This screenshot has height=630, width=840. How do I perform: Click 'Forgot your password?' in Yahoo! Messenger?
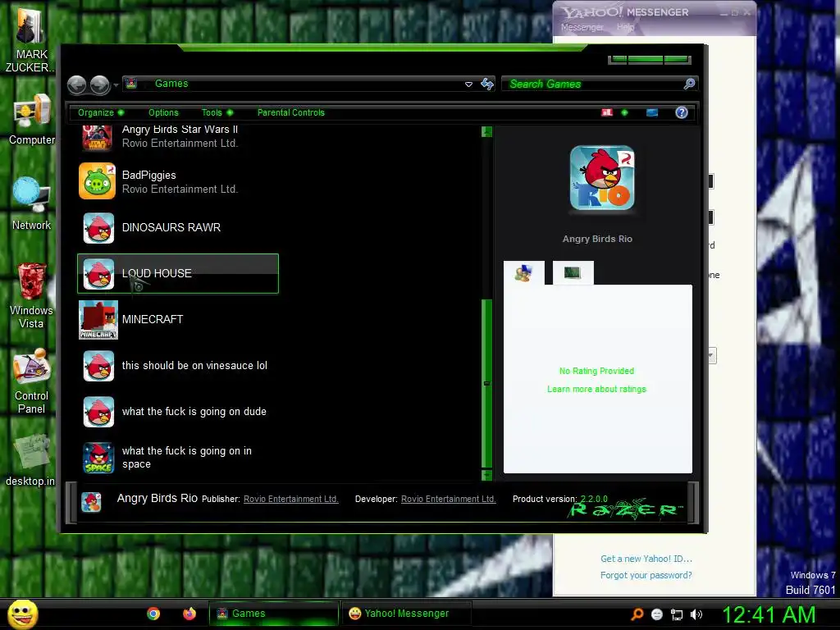click(646, 575)
